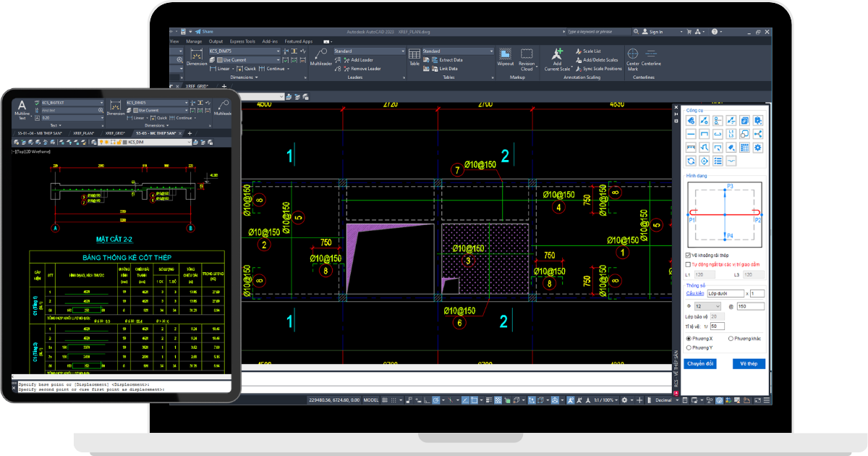Click the gear settings icon in Công cụ

point(758,148)
